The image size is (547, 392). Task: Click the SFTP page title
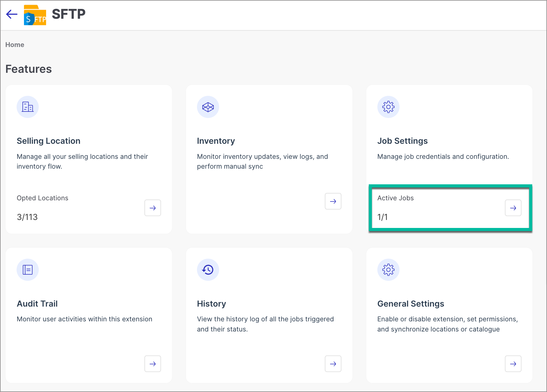click(x=69, y=14)
